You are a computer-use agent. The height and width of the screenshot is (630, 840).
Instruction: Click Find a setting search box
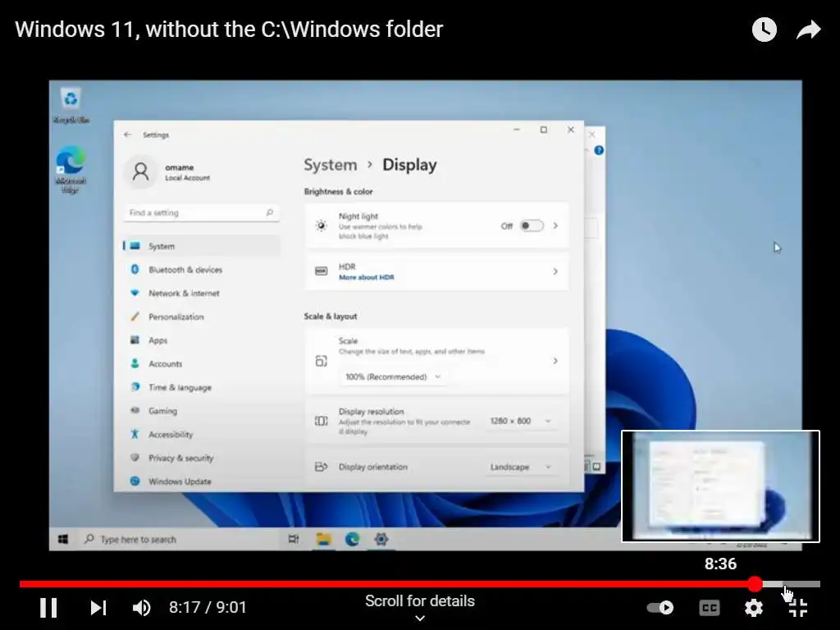[x=202, y=212]
